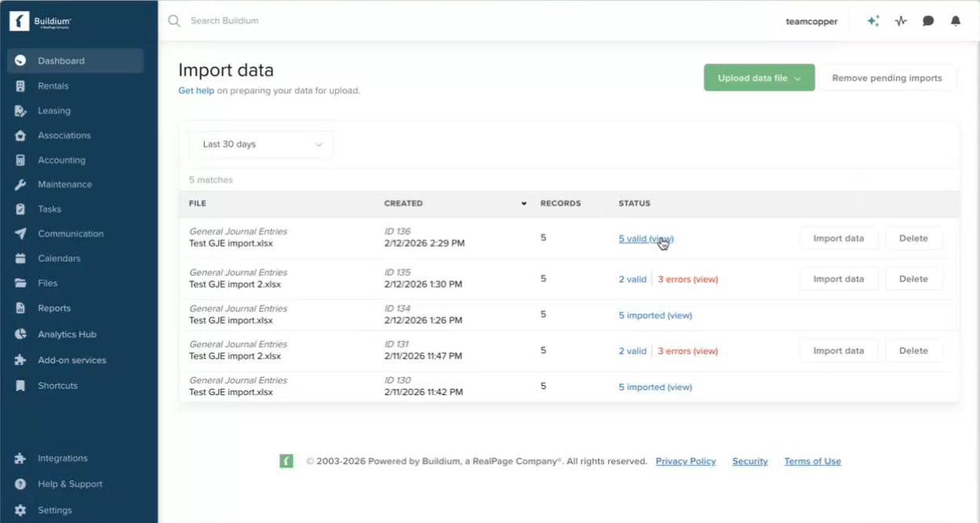Click the Associations icon
The width and height of the screenshot is (980, 523).
click(x=20, y=136)
